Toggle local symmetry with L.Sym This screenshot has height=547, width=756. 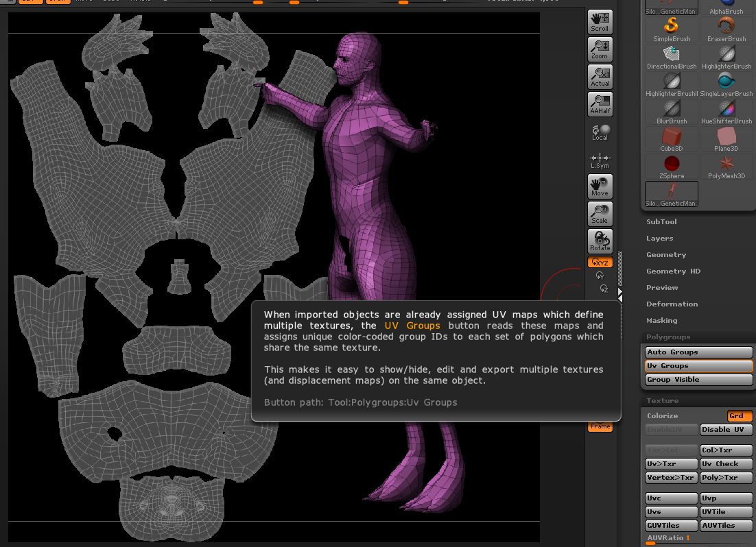click(x=599, y=159)
